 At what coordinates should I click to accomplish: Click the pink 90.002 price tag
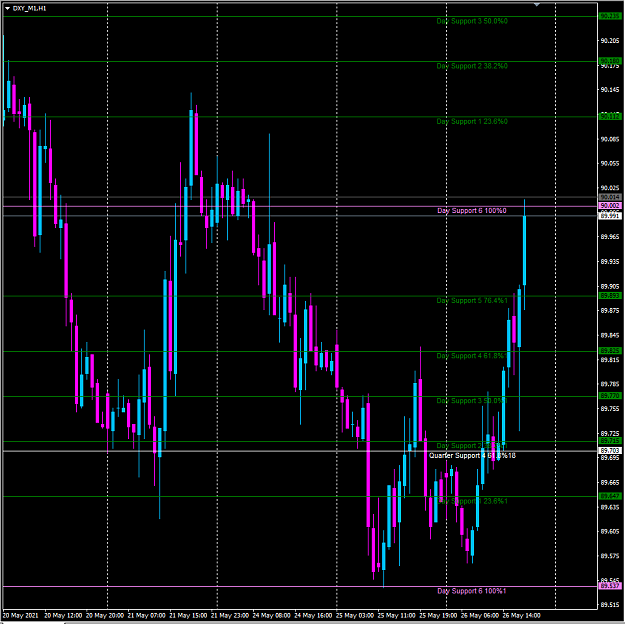(x=610, y=206)
